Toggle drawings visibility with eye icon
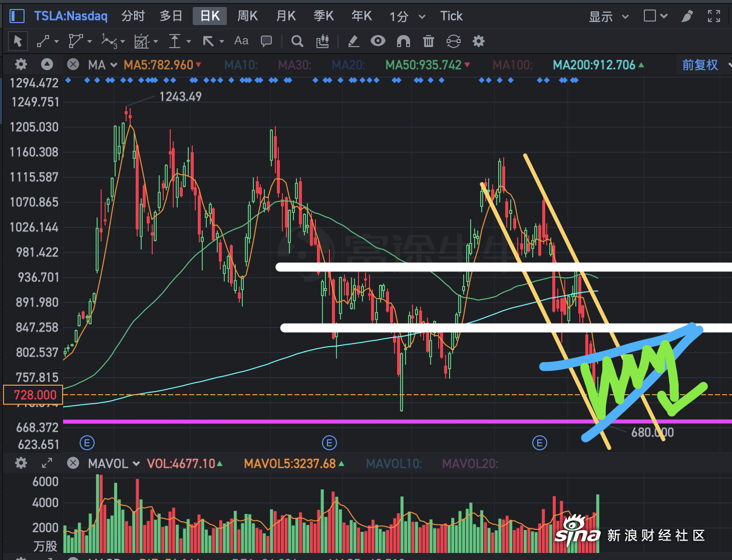This screenshot has height=560, width=732. click(x=378, y=41)
